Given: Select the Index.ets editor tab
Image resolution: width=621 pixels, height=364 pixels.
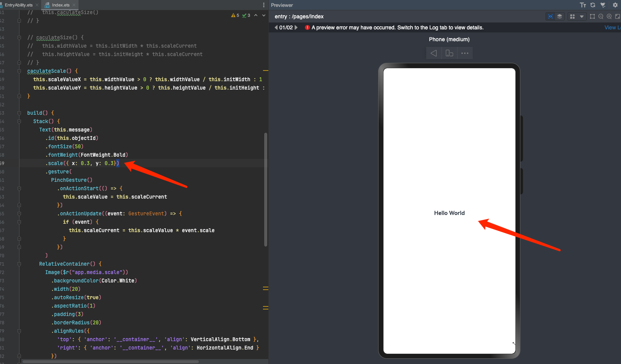Looking at the screenshot, I should [61, 5].
